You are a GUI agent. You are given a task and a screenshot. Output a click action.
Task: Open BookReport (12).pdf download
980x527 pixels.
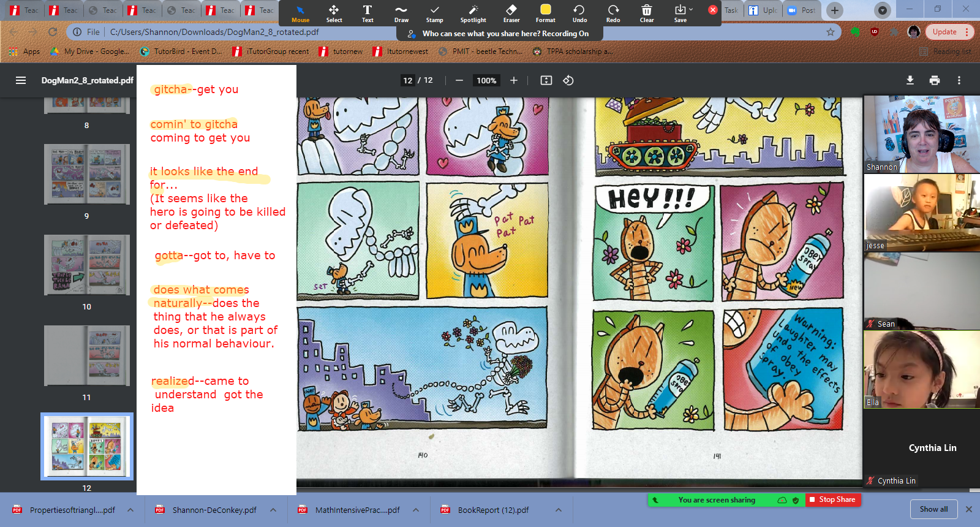coord(485,510)
